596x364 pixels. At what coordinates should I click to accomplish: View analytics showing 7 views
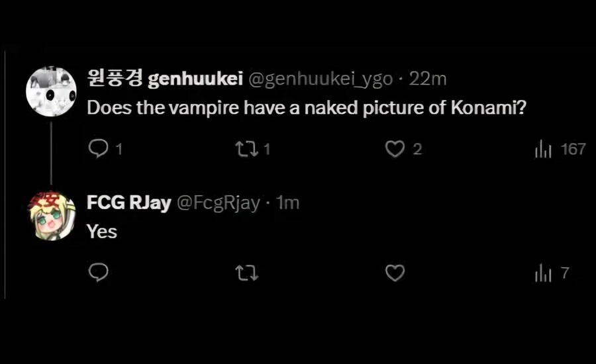pyautogui.click(x=552, y=273)
